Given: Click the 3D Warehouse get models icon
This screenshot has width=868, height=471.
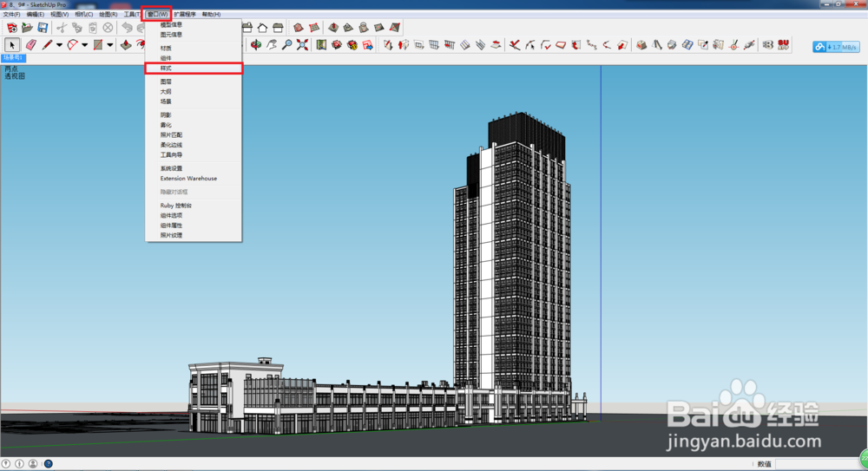Looking at the screenshot, I should (337, 45).
